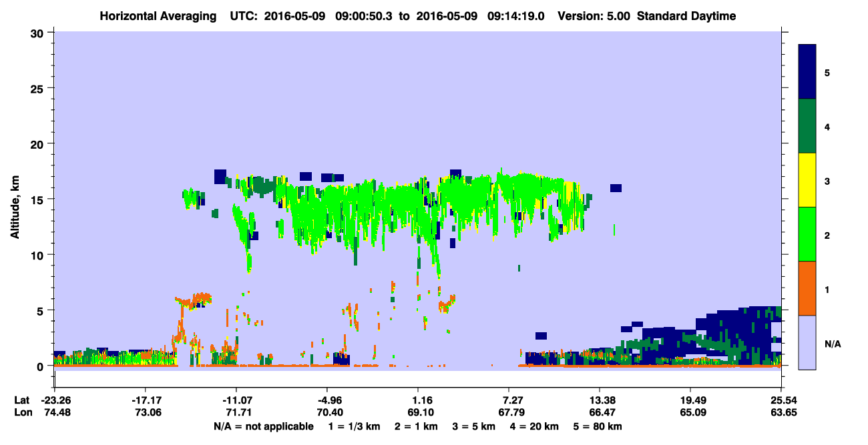The width and height of the screenshot is (868, 445).
Task: Click legend text '3 = 5 km'
Action: pos(474,426)
